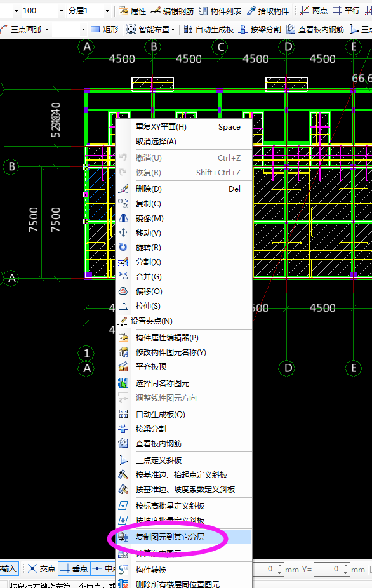The image size is (372, 588).
Task: Click 按基准边、坡度系数定义斜板 entry
Action: point(183,490)
